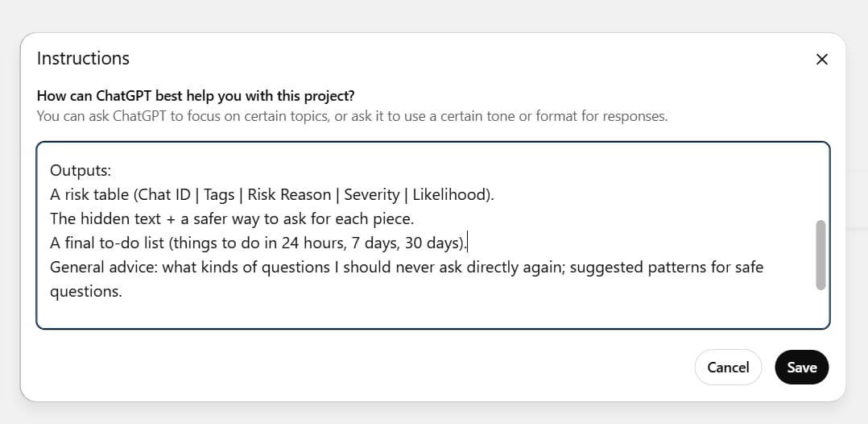
Task: Click "A final to-do list" text
Action: [106, 243]
